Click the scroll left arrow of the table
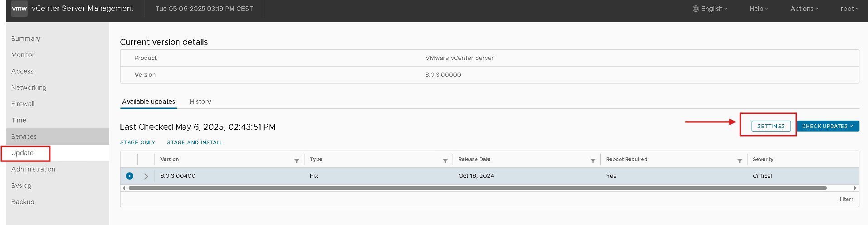 coord(124,188)
